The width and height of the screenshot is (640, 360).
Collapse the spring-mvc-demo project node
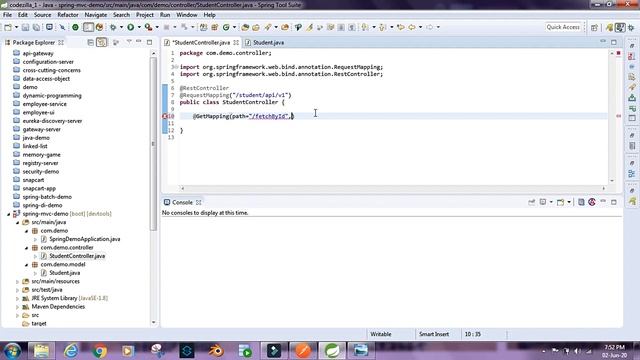[9, 214]
